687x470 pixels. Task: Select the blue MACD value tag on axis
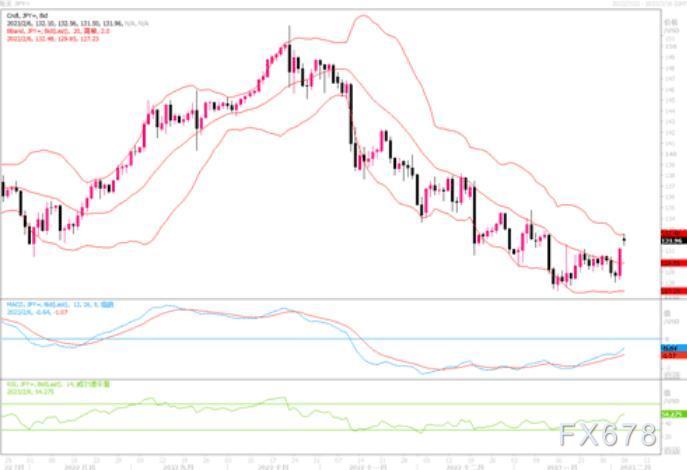pos(671,348)
